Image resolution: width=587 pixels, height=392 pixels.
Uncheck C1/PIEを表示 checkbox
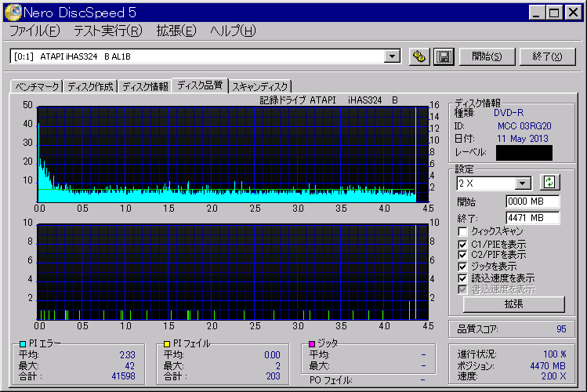462,245
